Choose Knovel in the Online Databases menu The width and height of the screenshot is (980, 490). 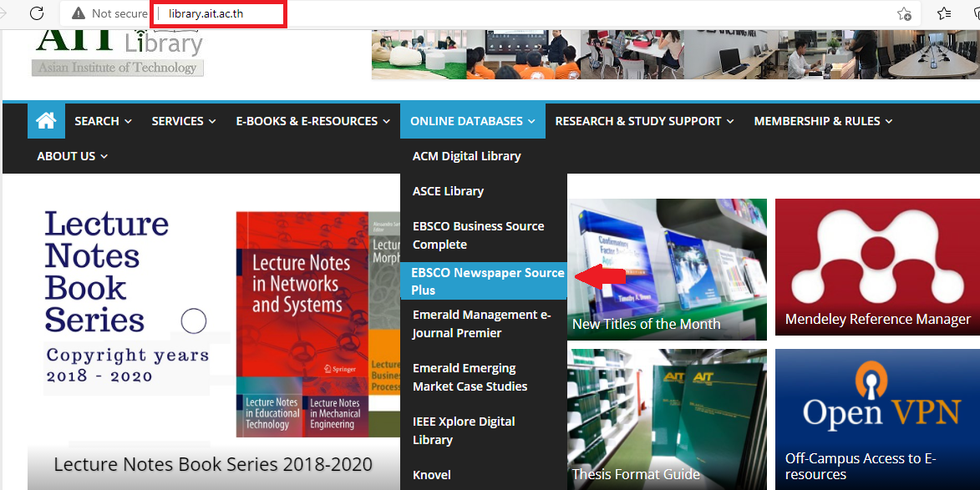[431, 474]
